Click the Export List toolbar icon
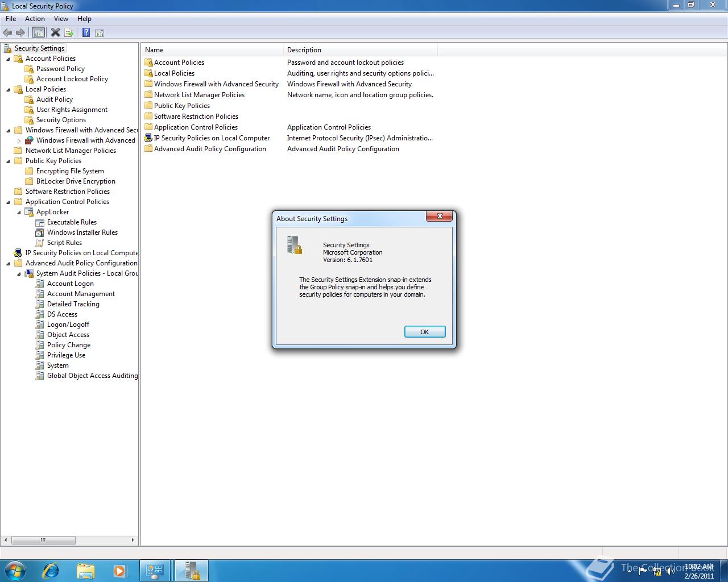The height and width of the screenshot is (582, 728). (x=69, y=33)
